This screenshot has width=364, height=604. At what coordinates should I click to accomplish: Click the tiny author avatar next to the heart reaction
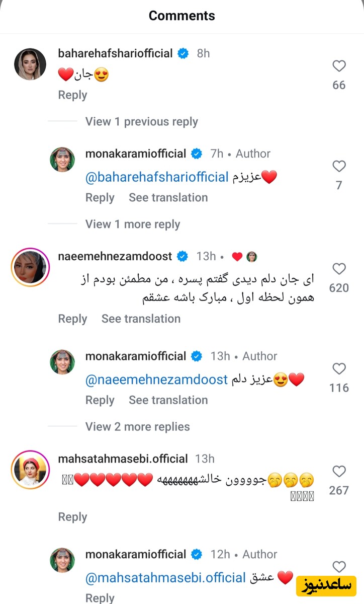coord(251,256)
